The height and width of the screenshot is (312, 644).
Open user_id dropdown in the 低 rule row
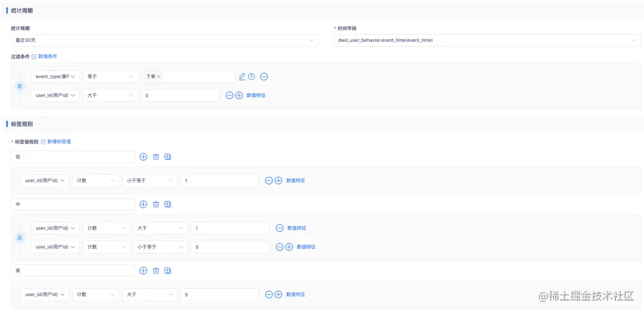coord(45,180)
